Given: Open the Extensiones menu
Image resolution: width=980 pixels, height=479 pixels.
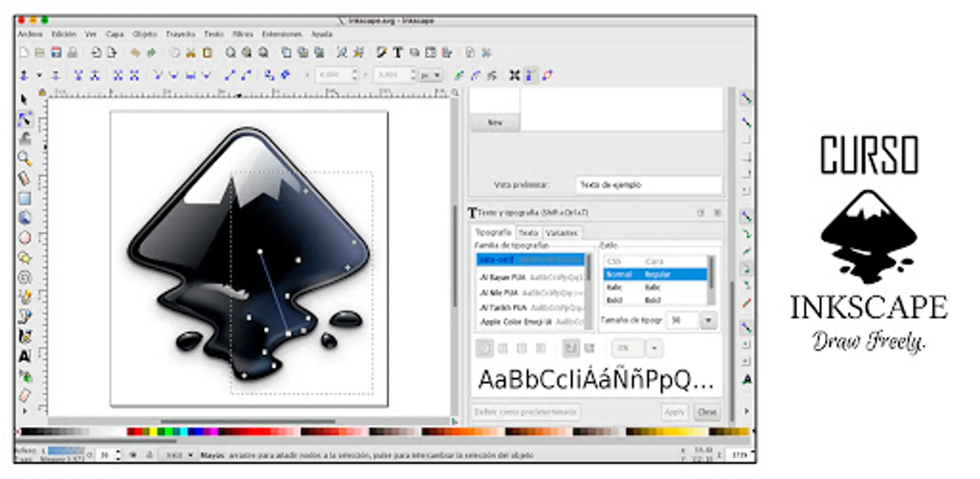Looking at the screenshot, I should click(282, 34).
